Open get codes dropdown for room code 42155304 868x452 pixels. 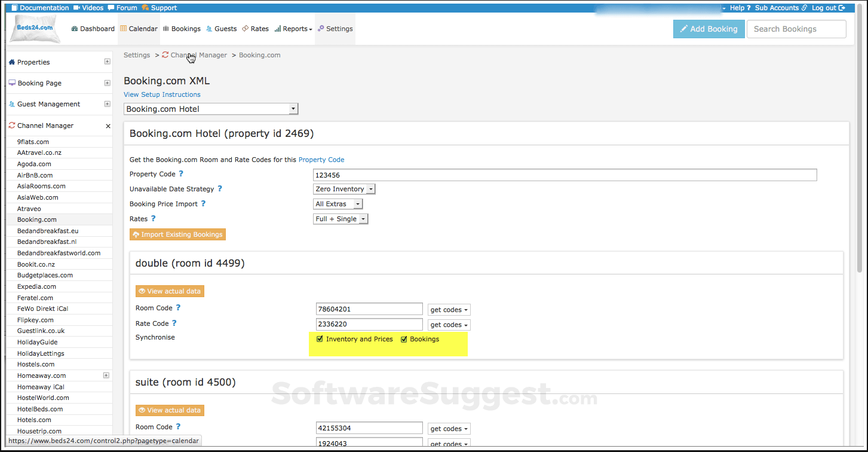point(449,429)
